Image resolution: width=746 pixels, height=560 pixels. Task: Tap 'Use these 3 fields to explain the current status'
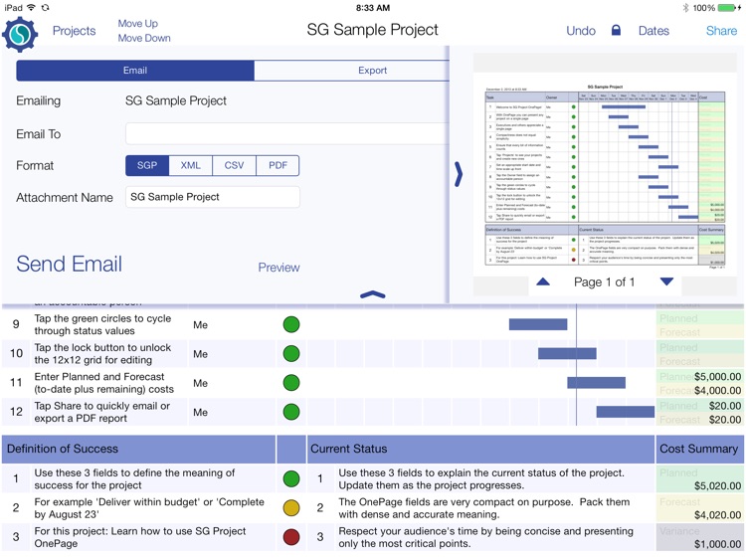click(481, 479)
